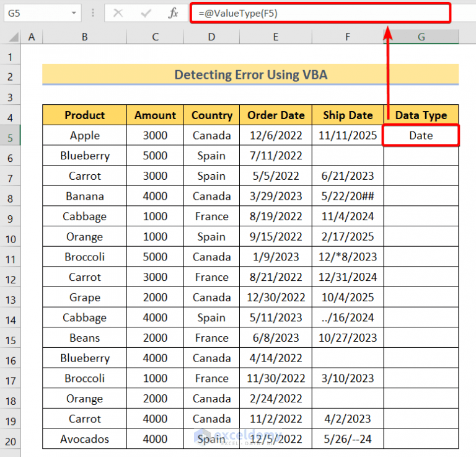The height and width of the screenshot is (457, 476).
Task: Click the formula bar with =@ValueType(F5)
Action: [320, 13]
